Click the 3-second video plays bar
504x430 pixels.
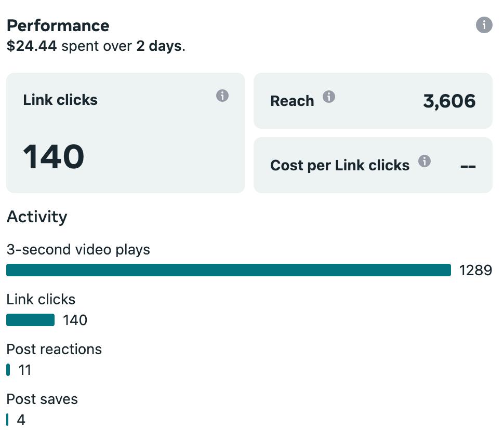228,270
